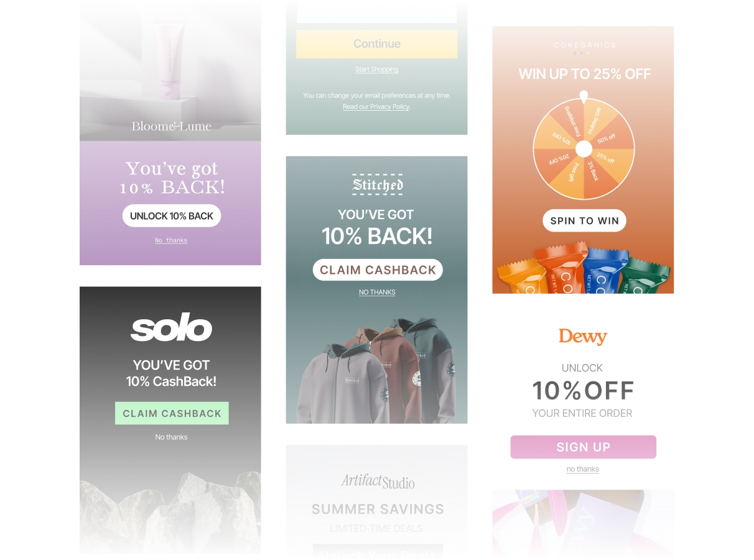754x560 pixels.
Task: Click the wheel pointer pin marker
Action: (584, 98)
